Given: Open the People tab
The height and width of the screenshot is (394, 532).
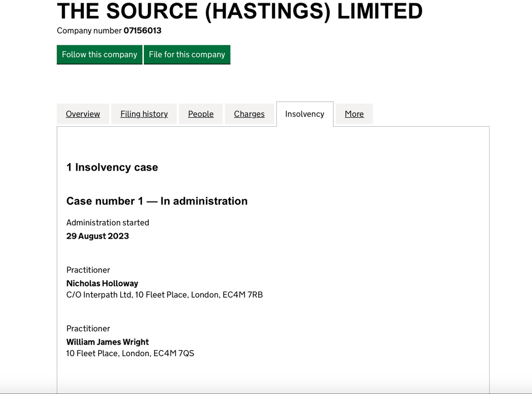Looking at the screenshot, I should tap(201, 114).
